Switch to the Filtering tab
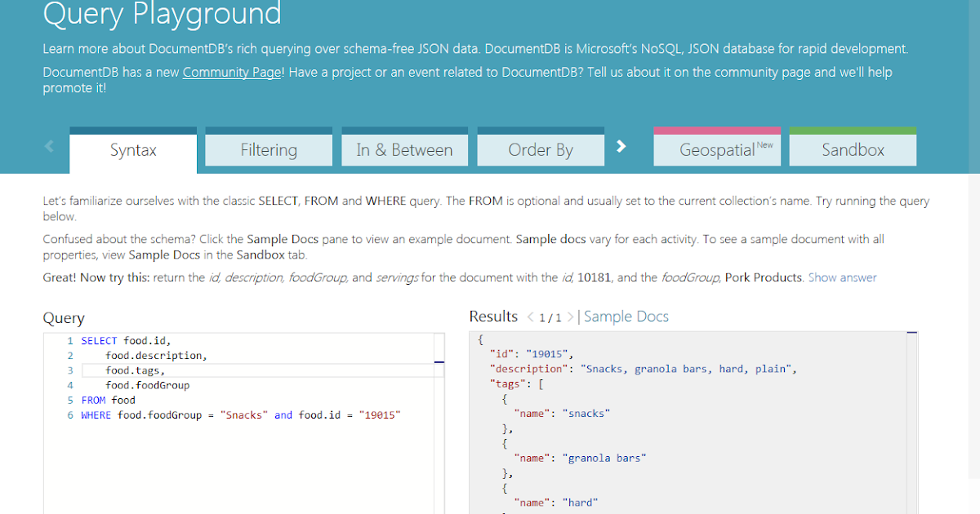The height and width of the screenshot is (514, 980). [x=268, y=149]
